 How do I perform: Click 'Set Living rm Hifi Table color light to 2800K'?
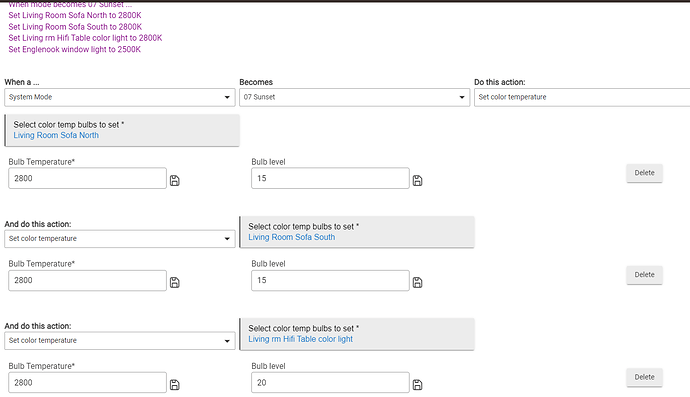(85, 38)
